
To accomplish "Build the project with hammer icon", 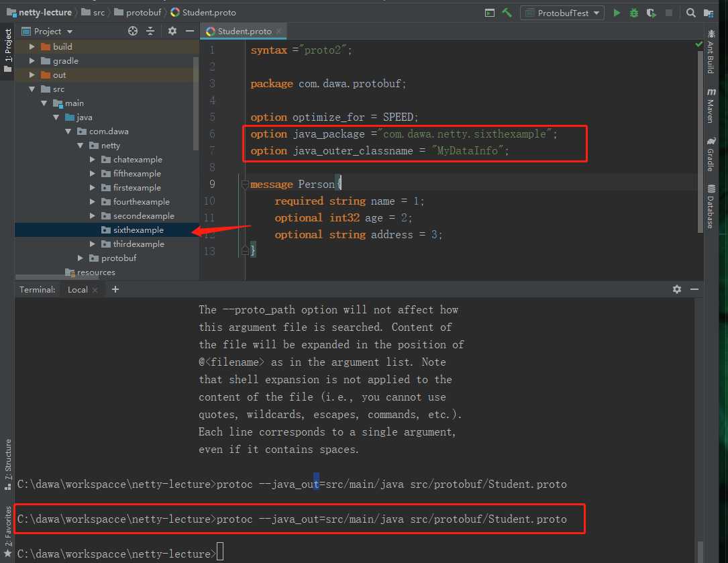I will (507, 13).
